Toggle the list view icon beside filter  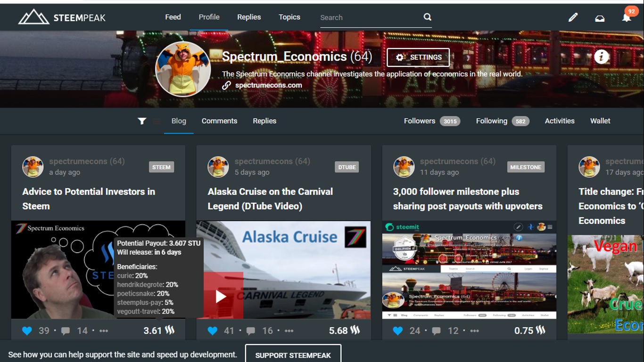156,121
